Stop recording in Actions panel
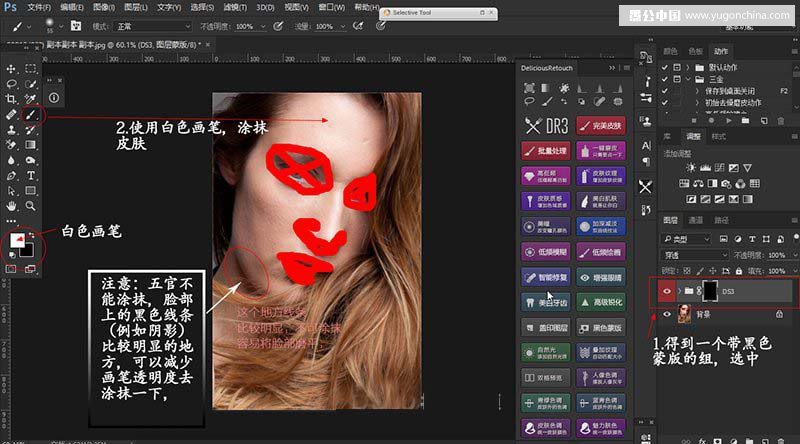This screenshot has width=800, height=444. (694, 121)
